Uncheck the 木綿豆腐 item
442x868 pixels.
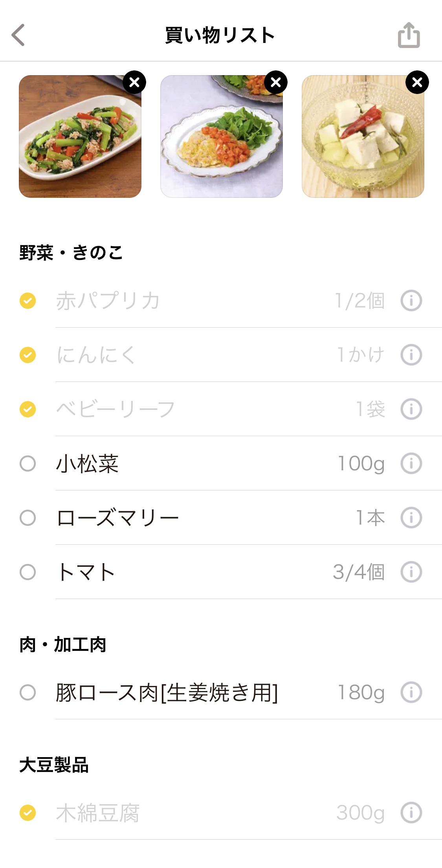click(x=28, y=813)
